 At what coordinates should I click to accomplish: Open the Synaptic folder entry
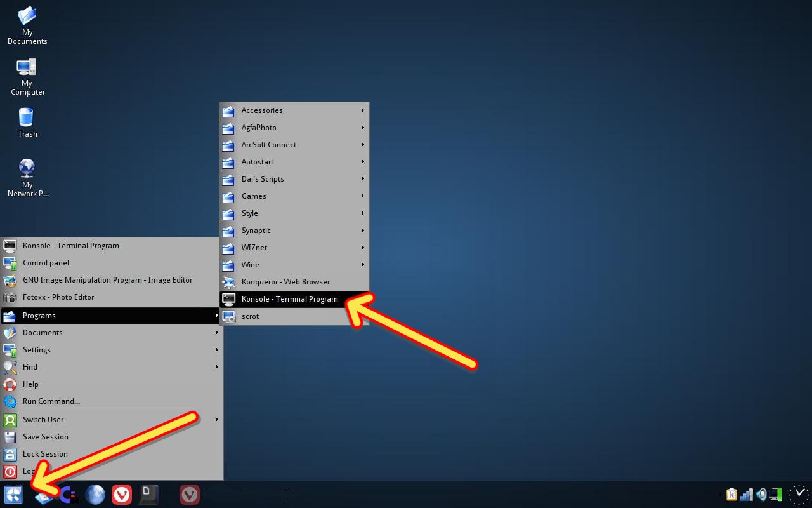(294, 231)
